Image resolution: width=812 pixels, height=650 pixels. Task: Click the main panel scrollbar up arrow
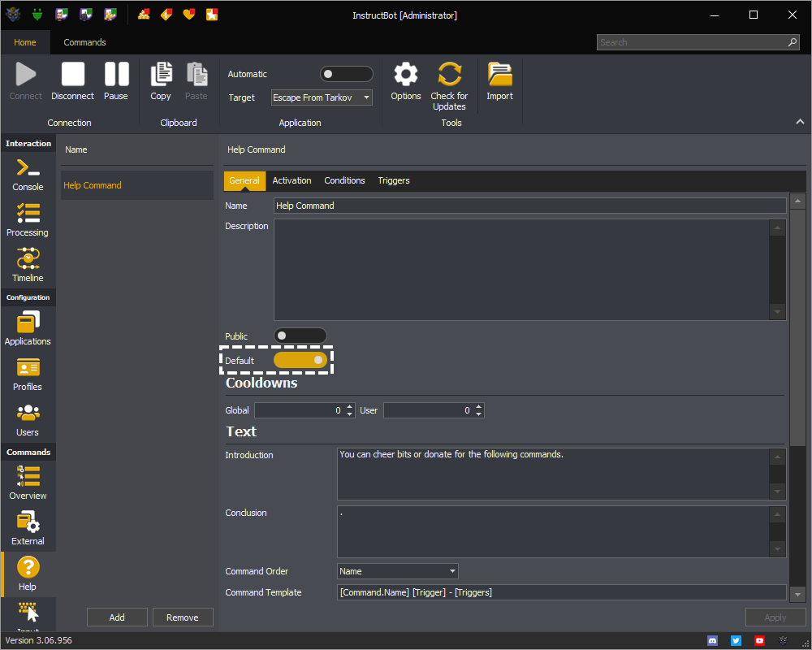(x=797, y=200)
